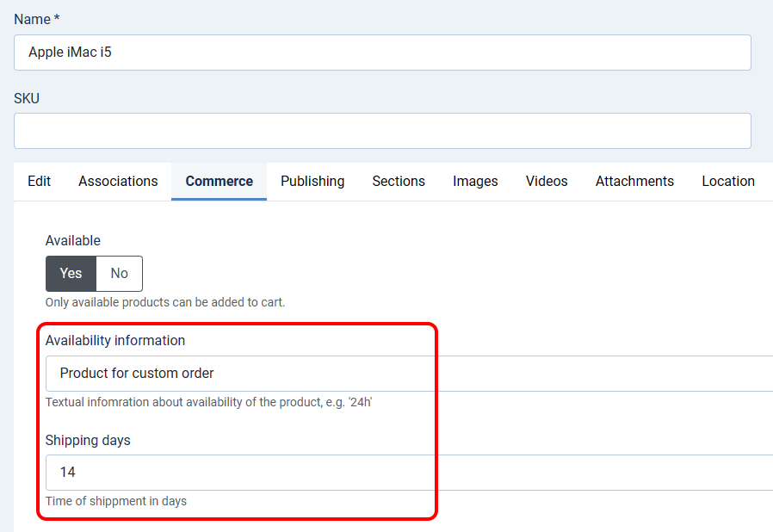Switch to the Associations tab
The image size is (773, 532).
[118, 182]
